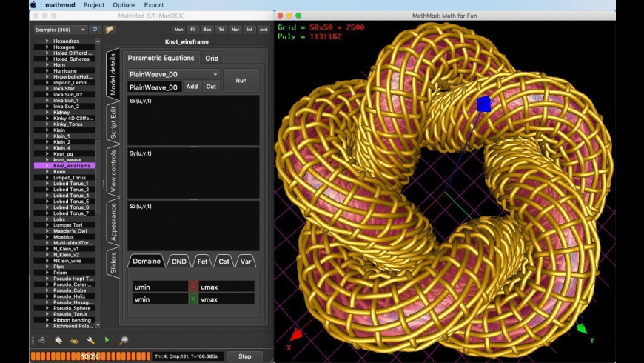The height and width of the screenshot is (363, 644).
Task: Click the PlainWeave_00 name input field
Action: pos(154,87)
